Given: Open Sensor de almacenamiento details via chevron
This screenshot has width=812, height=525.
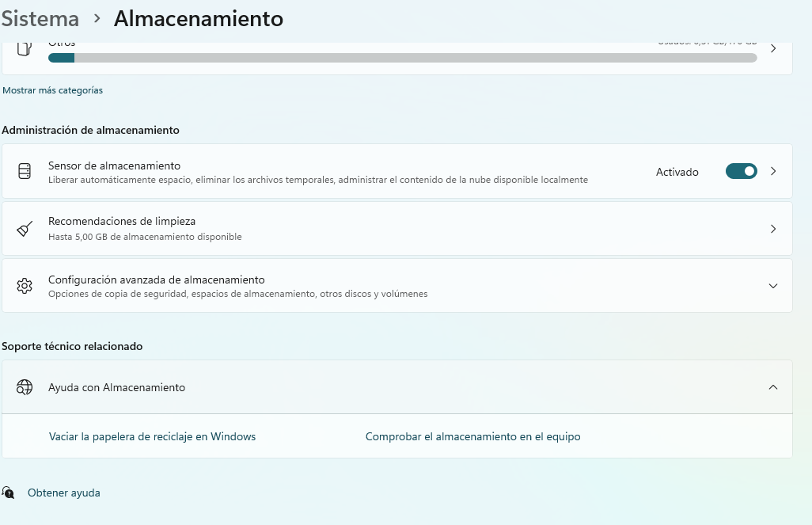Looking at the screenshot, I should tap(773, 171).
